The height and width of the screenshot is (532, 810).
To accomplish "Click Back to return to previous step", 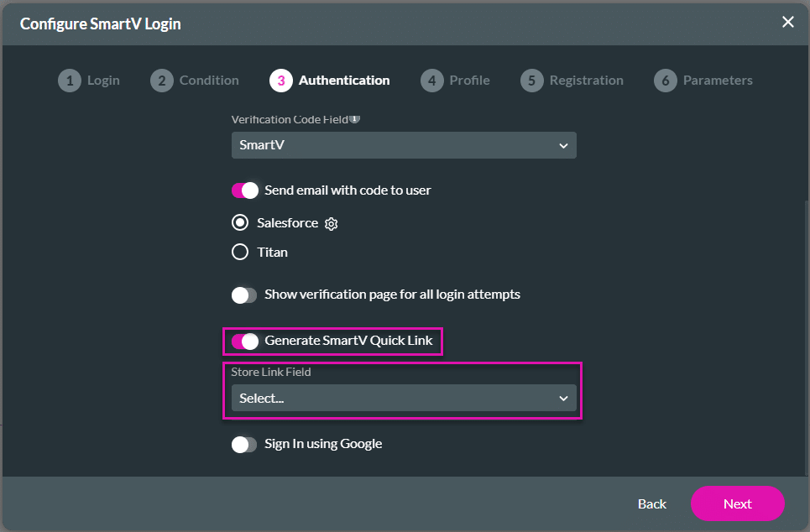I will pos(651,503).
